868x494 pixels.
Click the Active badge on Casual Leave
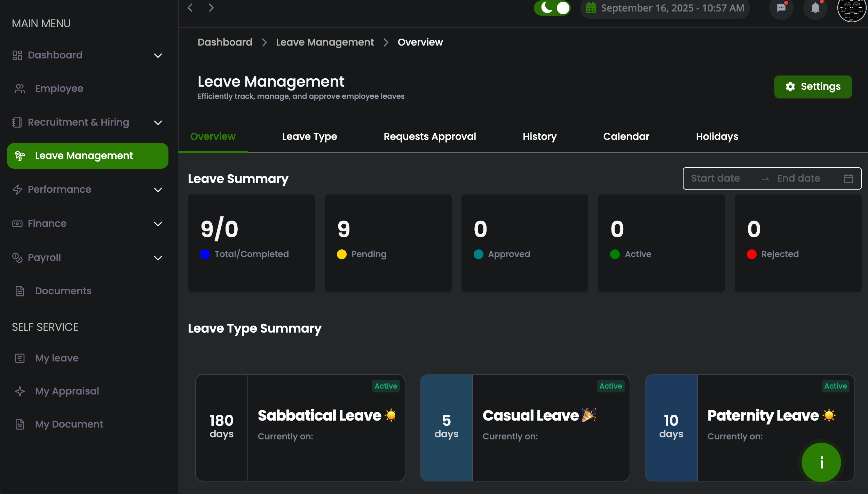tap(611, 386)
